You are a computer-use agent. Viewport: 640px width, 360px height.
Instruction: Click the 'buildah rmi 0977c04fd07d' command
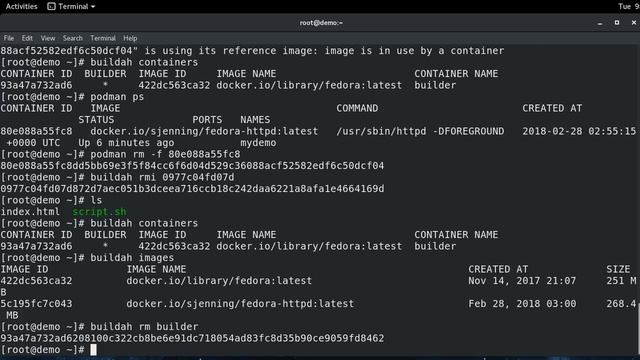[162, 177]
